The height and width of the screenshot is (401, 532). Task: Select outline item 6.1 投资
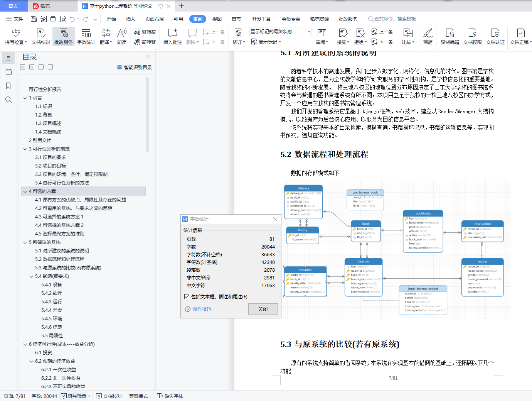click(x=44, y=353)
